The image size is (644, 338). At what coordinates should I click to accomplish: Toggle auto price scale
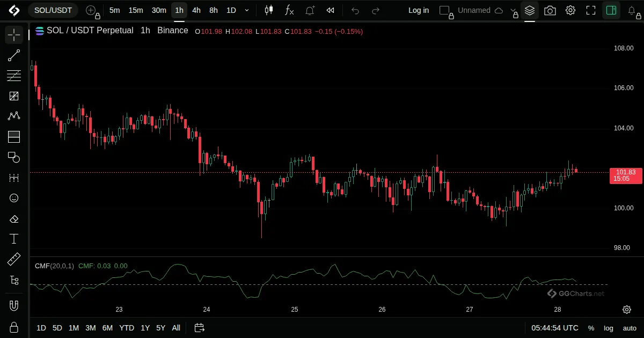pos(630,328)
